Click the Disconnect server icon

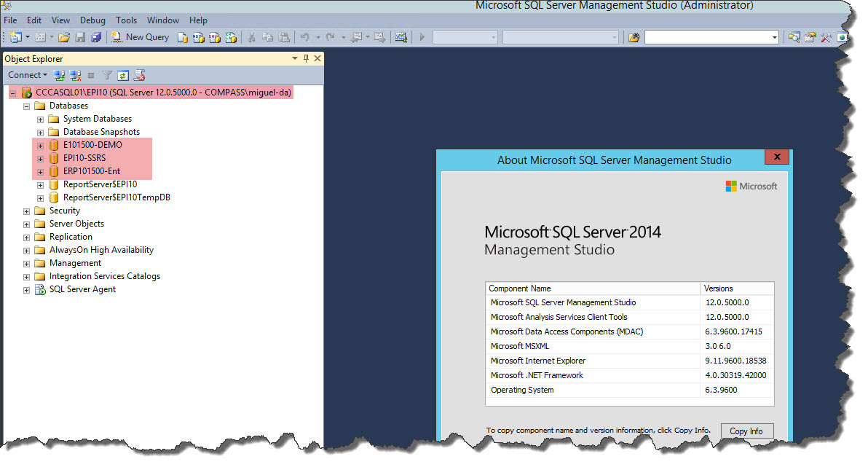pyautogui.click(x=76, y=75)
